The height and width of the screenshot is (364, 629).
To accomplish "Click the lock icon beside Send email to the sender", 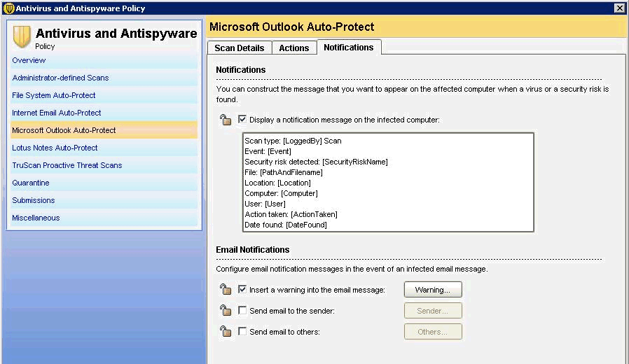I will (226, 311).
